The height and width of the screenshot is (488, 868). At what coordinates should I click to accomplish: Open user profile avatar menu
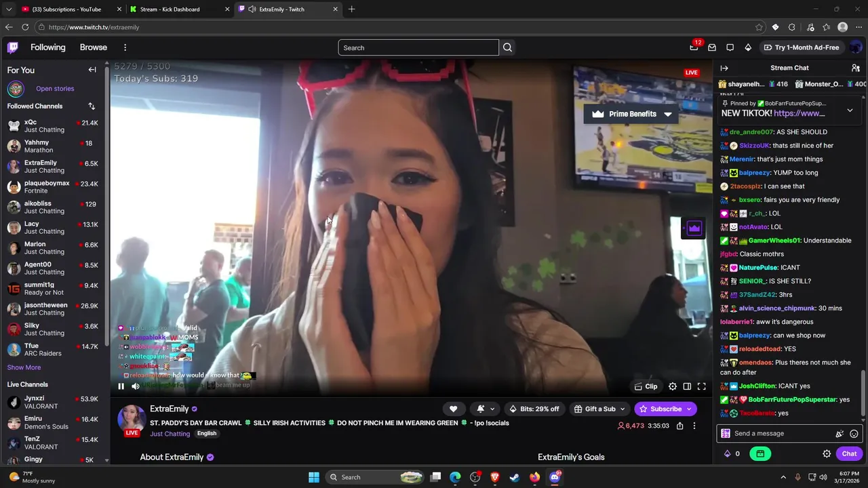(x=856, y=47)
